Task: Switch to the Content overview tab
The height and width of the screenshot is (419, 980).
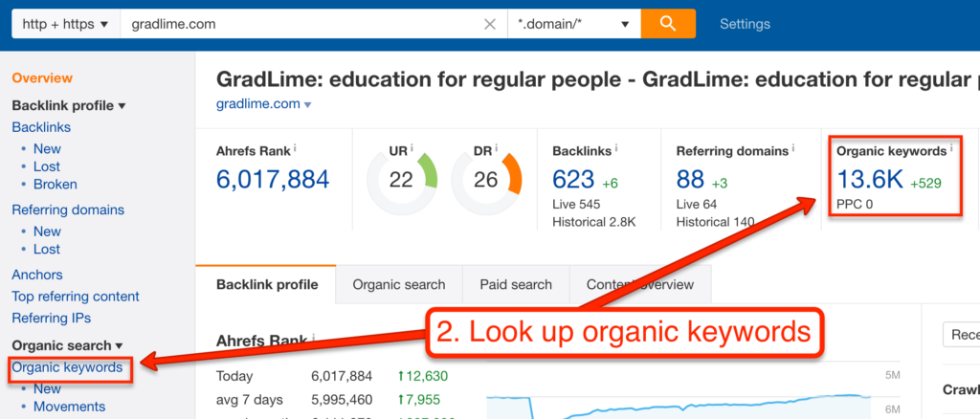Action: tap(640, 285)
